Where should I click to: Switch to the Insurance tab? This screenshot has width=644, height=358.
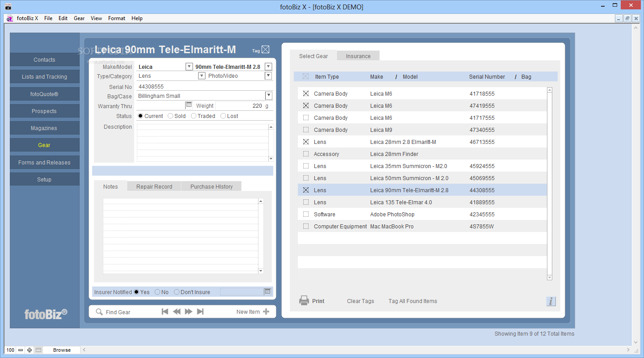click(x=358, y=56)
